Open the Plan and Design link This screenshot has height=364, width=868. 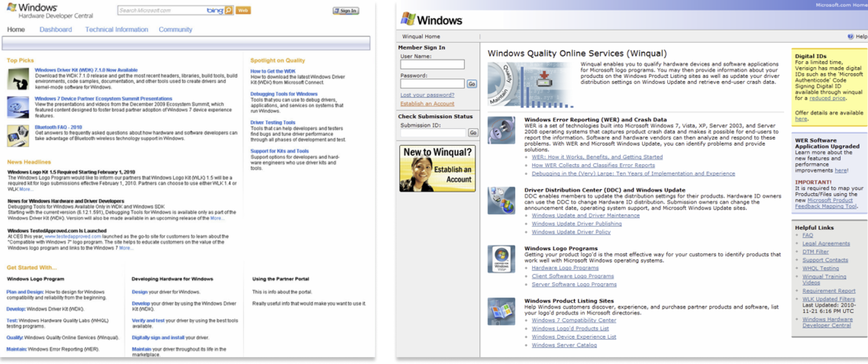pyautogui.click(x=25, y=292)
